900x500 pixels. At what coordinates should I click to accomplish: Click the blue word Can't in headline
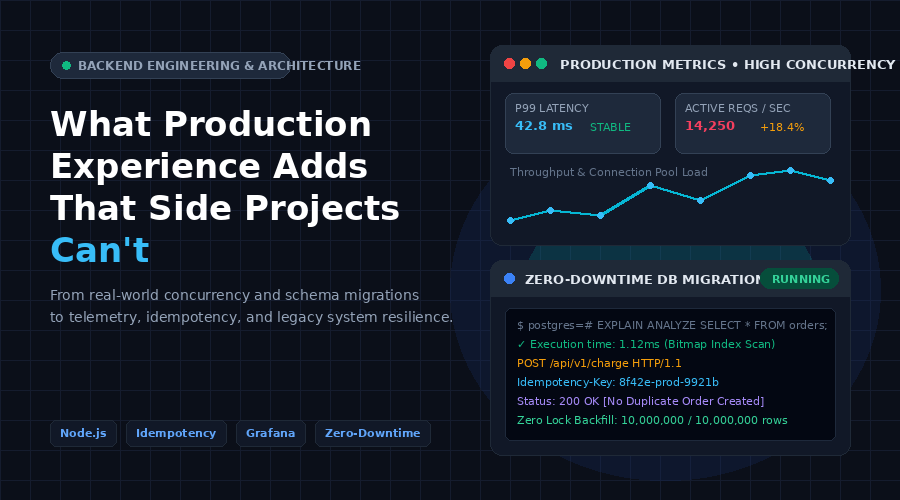100,250
